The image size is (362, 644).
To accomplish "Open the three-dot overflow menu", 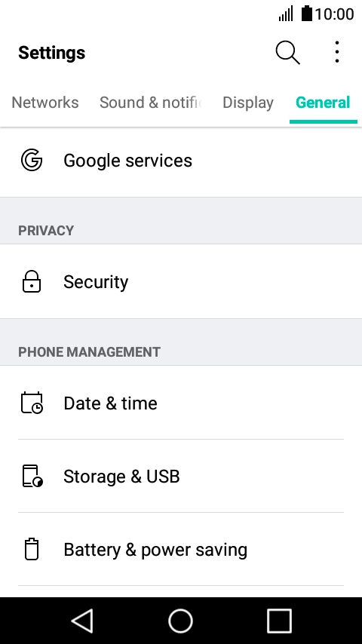I will coord(337,52).
